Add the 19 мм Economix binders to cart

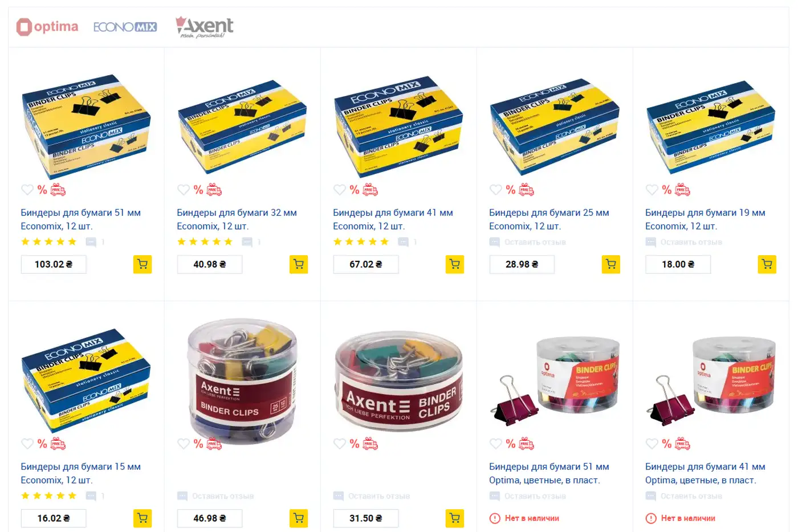[767, 264]
